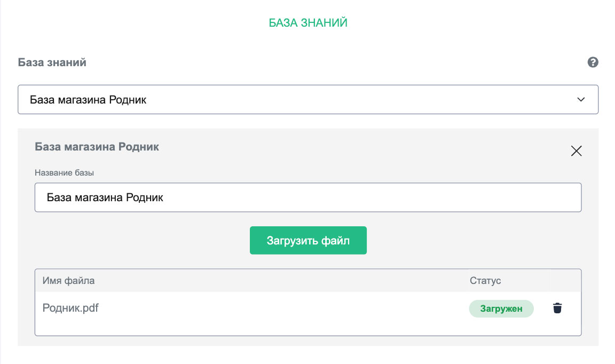Focus the Название базы text field

307,197
